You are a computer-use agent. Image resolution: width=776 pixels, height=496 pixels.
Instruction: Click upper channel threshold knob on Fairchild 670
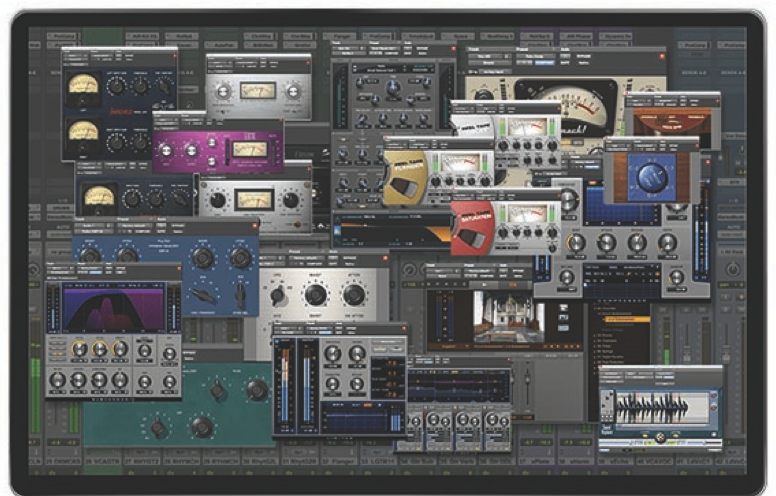pos(141,87)
